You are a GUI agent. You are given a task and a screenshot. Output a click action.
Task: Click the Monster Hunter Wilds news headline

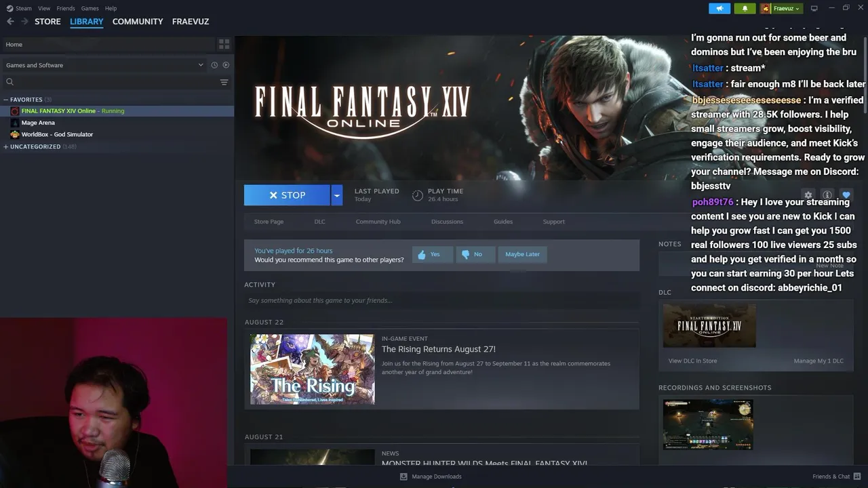[x=484, y=464]
